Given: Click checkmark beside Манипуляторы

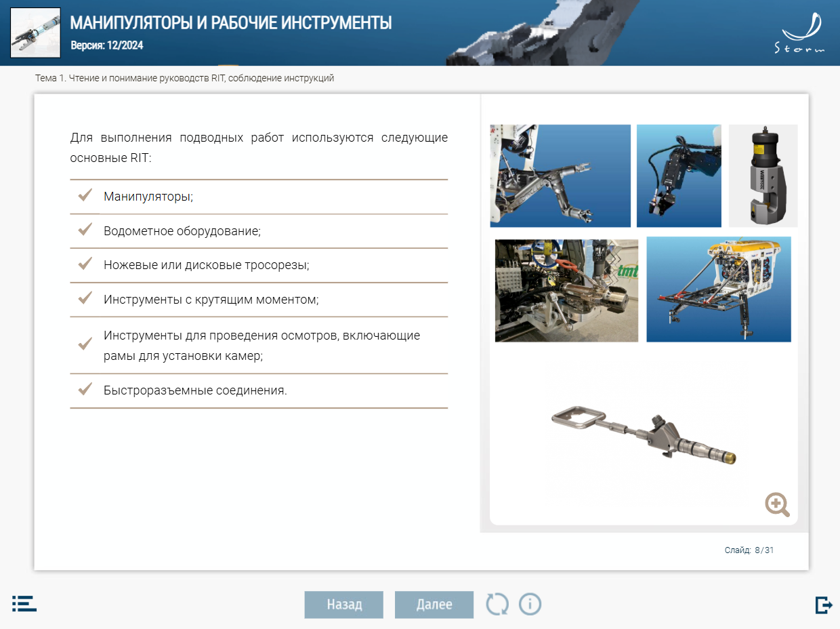Looking at the screenshot, I should [x=85, y=196].
